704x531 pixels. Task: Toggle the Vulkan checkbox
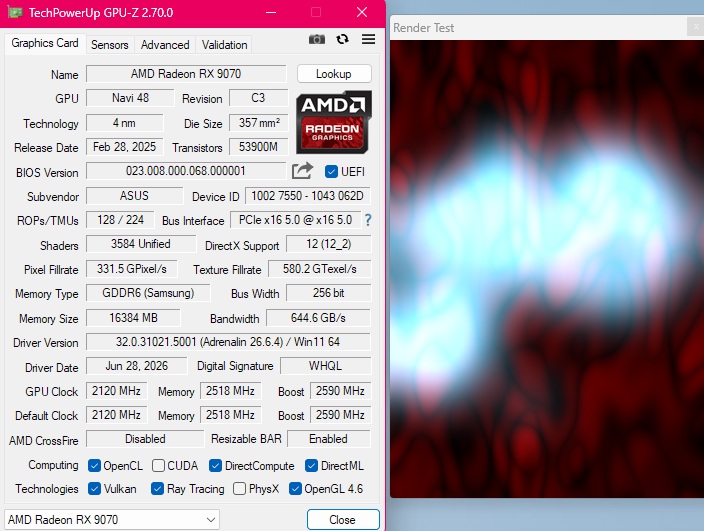tap(94, 488)
